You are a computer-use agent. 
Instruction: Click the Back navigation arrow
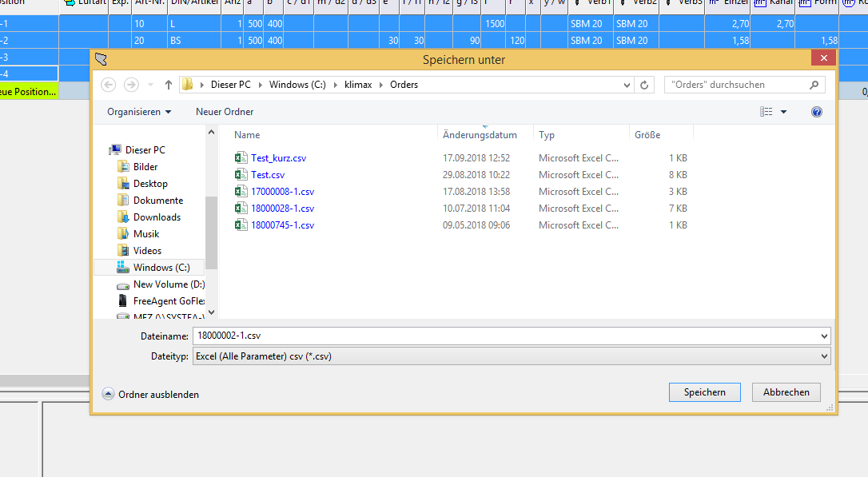point(109,85)
